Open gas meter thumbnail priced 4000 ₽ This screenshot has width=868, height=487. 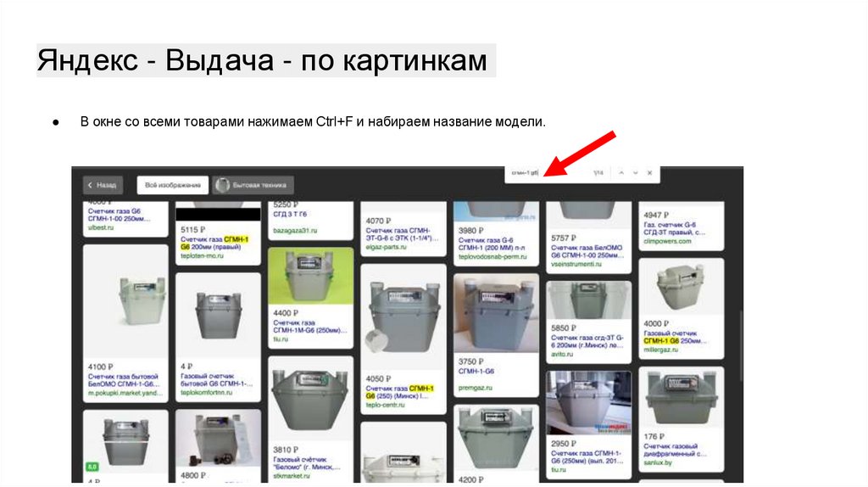click(x=682, y=287)
